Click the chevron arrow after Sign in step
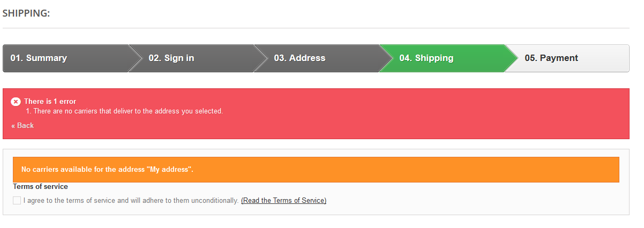 261,58
